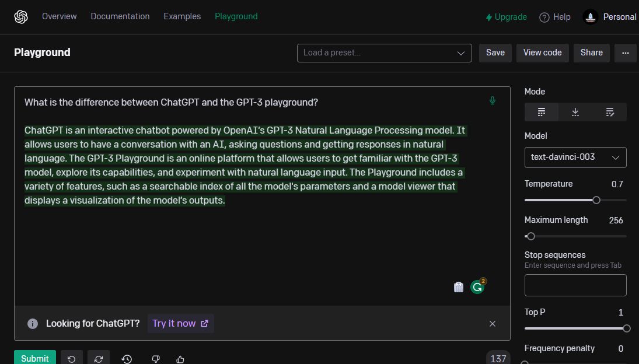
Task: Click the Undo last icon
Action: click(71, 358)
